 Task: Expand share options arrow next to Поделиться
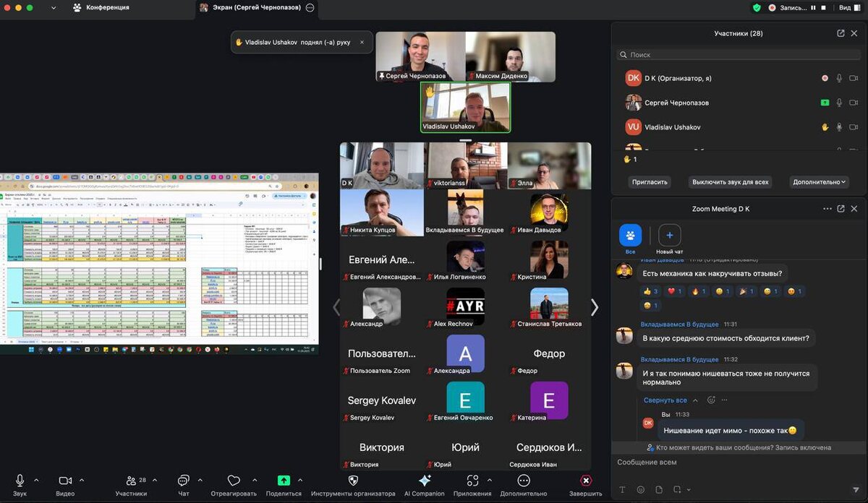tap(300, 480)
